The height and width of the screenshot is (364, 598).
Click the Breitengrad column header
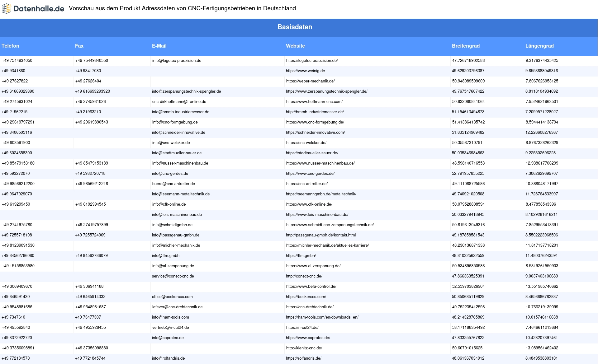(x=466, y=46)
